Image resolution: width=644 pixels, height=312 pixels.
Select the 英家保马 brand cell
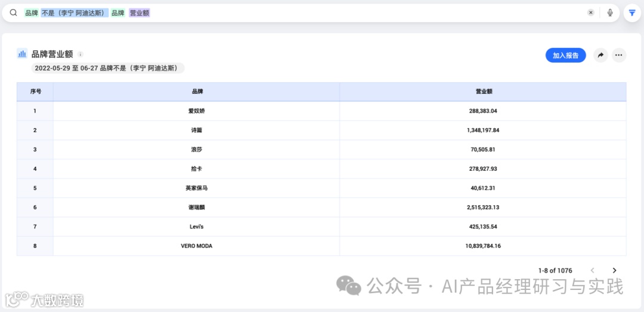(197, 189)
